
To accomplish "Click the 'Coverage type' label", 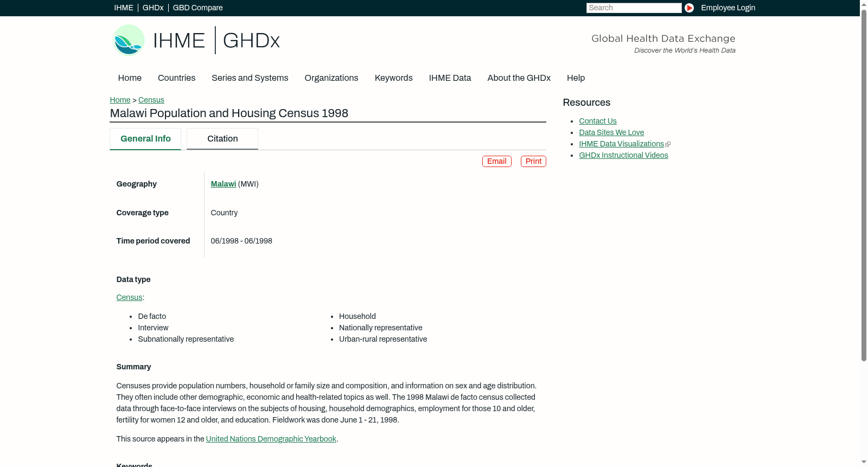I will pos(142,213).
